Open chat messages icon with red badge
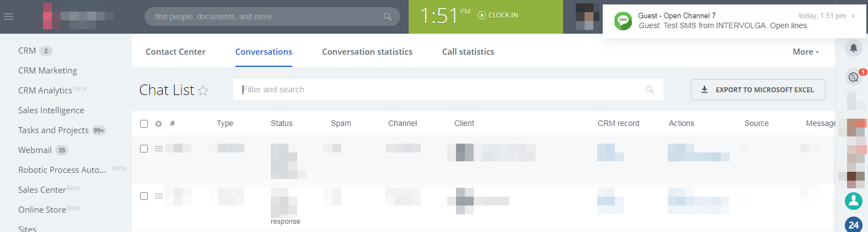Screen dimensions: 868x232 pos(854,77)
